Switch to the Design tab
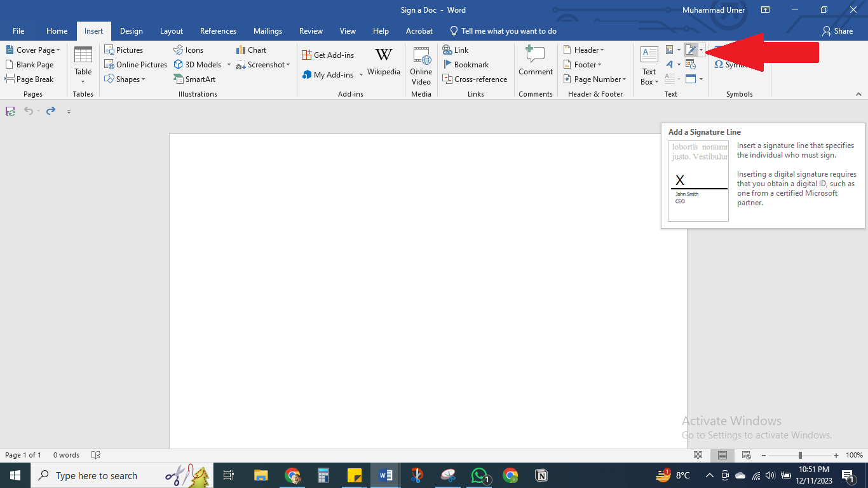The image size is (868, 488). point(132,30)
